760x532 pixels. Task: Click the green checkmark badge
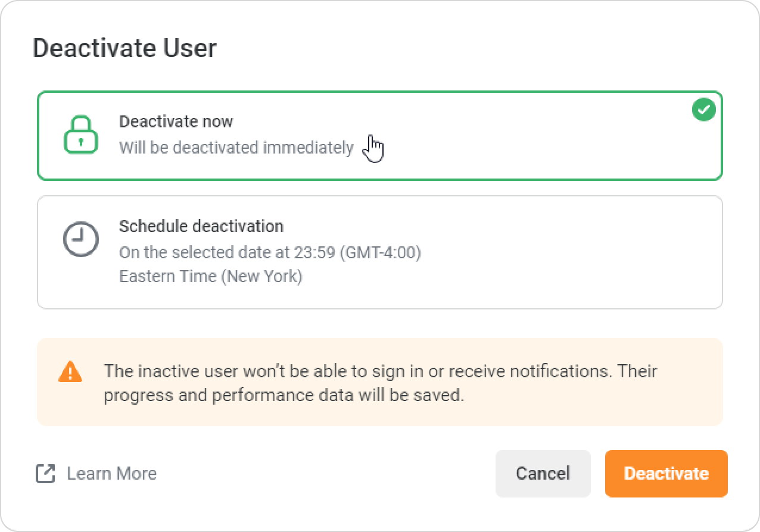(x=704, y=110)
